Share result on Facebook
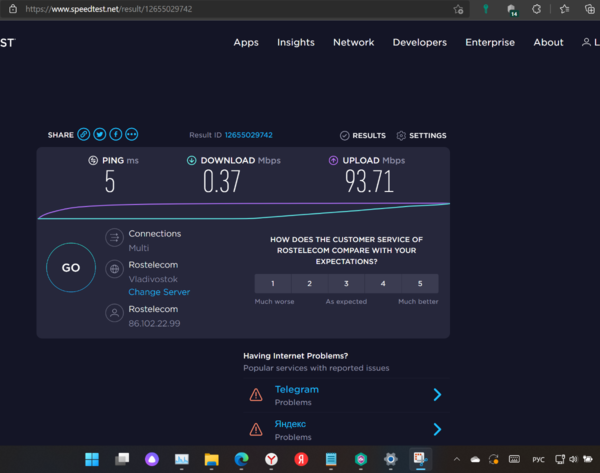 (x=116, y=135)
